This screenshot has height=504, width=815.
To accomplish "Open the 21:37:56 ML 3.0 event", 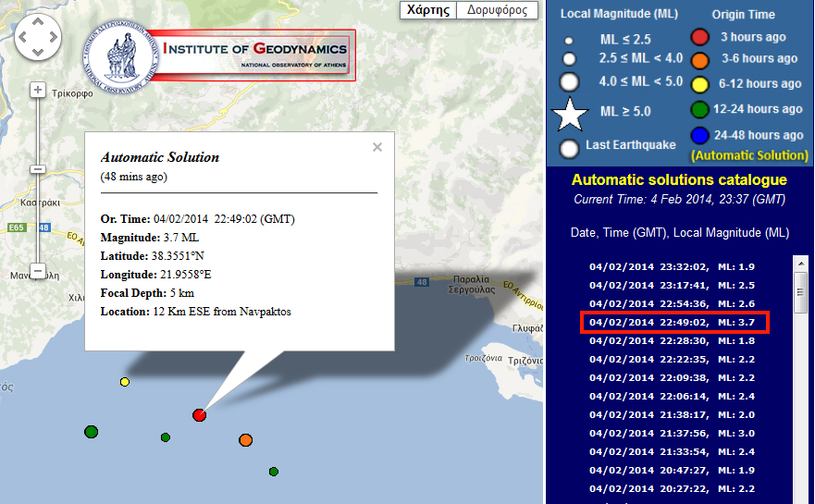I will 673,433.
